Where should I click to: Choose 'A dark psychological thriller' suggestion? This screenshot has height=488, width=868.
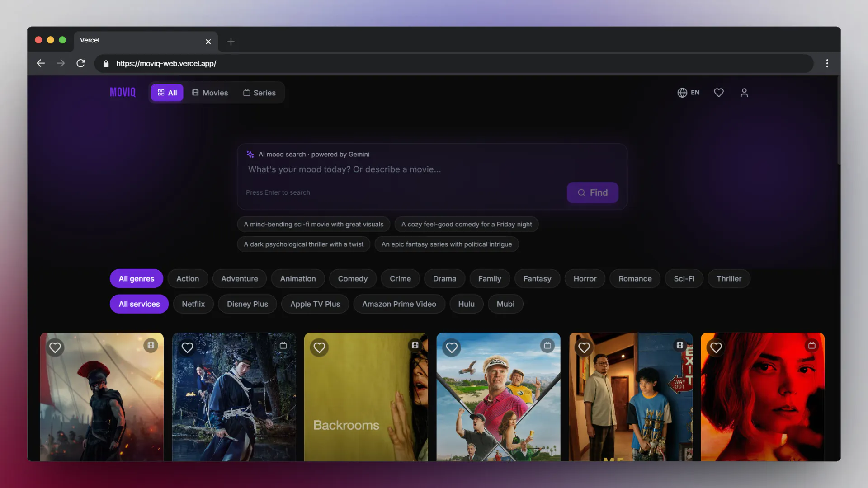(304, 244)
